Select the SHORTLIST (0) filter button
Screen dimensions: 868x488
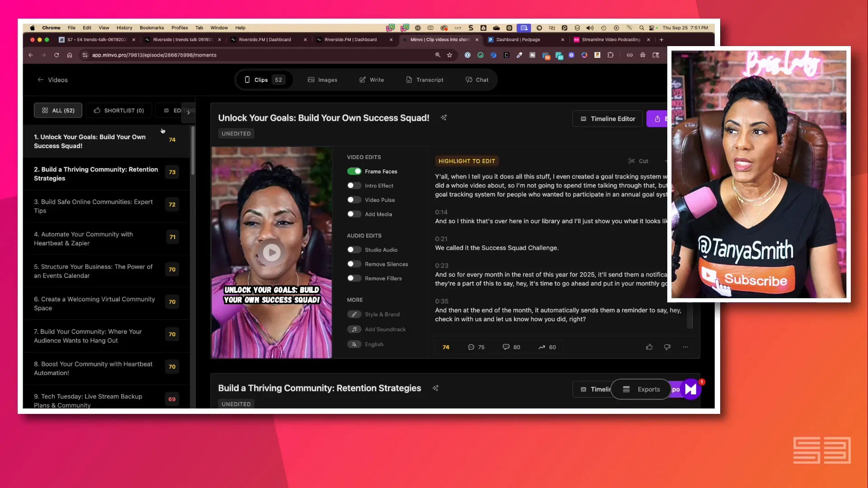click(x=119, y=110)
